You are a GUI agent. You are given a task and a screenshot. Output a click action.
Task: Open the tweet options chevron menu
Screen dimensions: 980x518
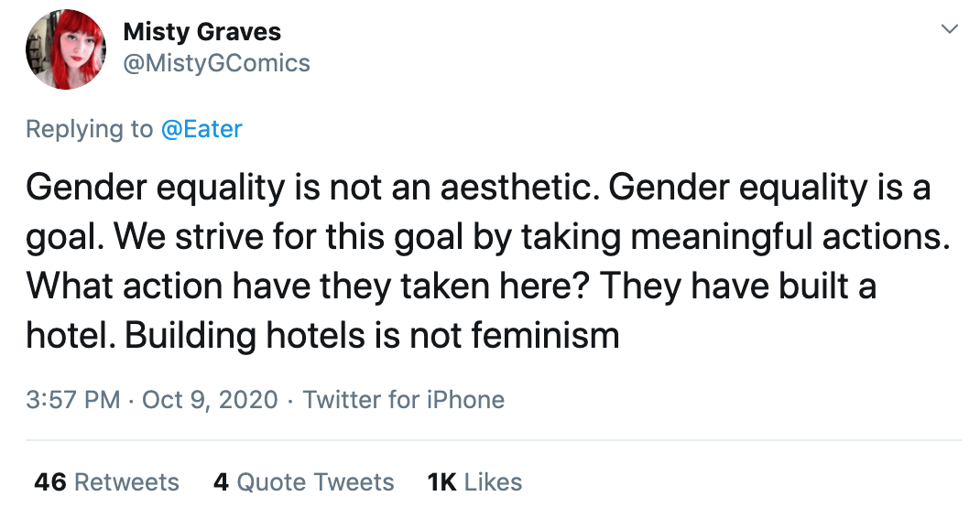point(950,28)
